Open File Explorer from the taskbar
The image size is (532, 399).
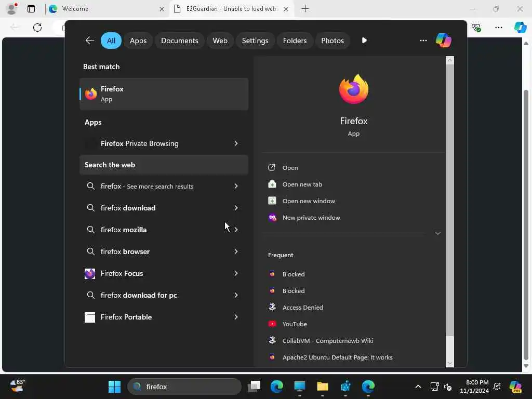tap(322, 387)
